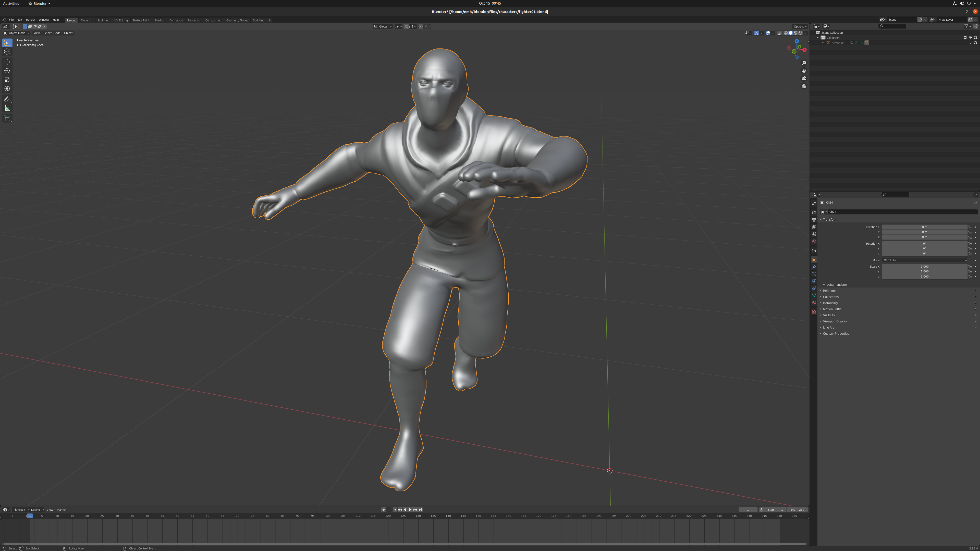980x551 pixels.
Task: Open the Texture properties checker tab
Action: (814, 312)
